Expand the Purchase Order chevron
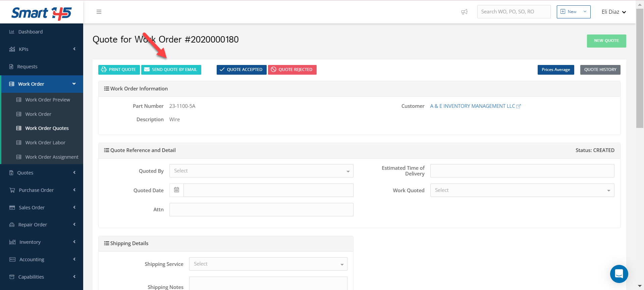 [x=74, y=190]
